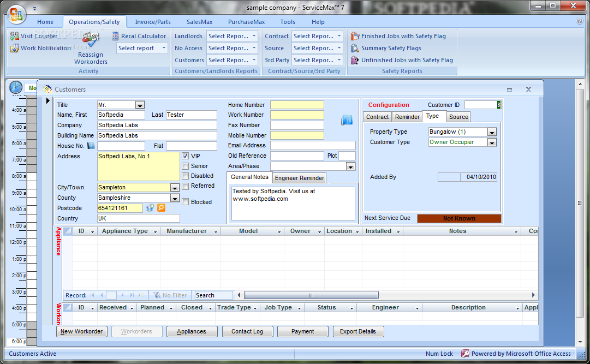Expand the Title dropdown
590x364 pixels.
pyautogui.click(x=140, y=105)
